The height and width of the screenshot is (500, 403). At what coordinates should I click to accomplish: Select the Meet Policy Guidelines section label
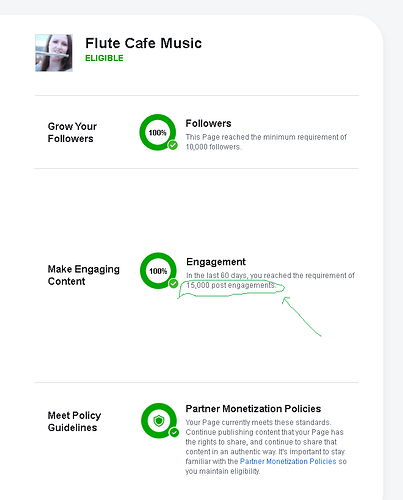click(x=74, y=421)
